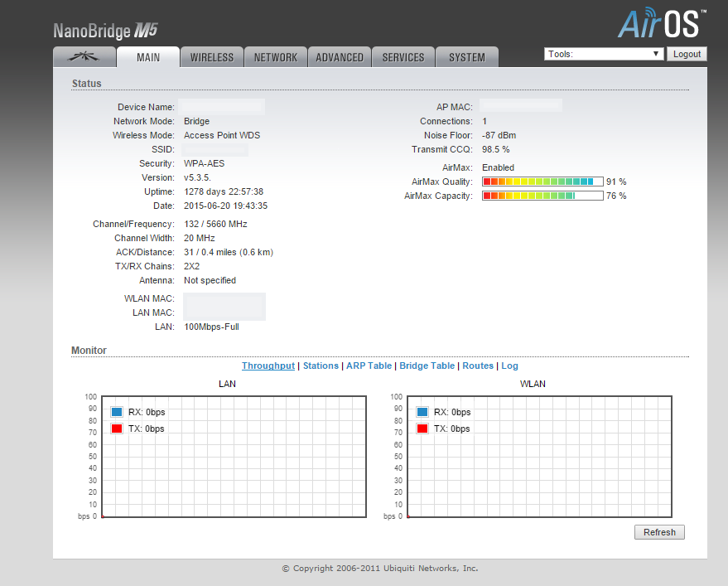Open the Tools dropdown menu
728x586 pixels.
coord(604,54)
